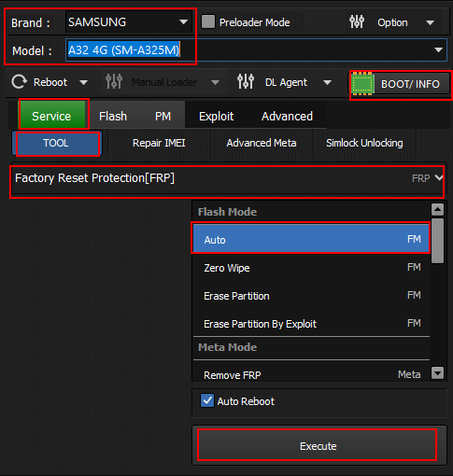Viewport: 453px width, 476px height.
Task: Select the Repair IMEI sub-tab
Action: coord(159,143)
